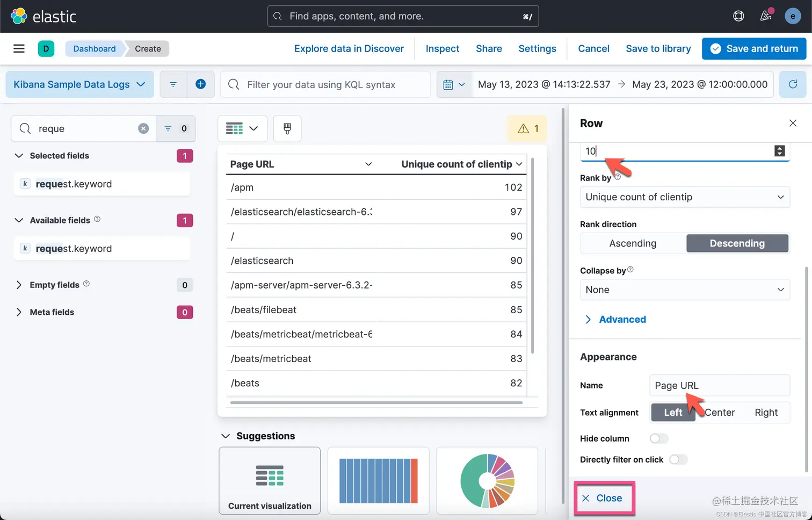Open the visualization type chooser

(x=242, y=128)
